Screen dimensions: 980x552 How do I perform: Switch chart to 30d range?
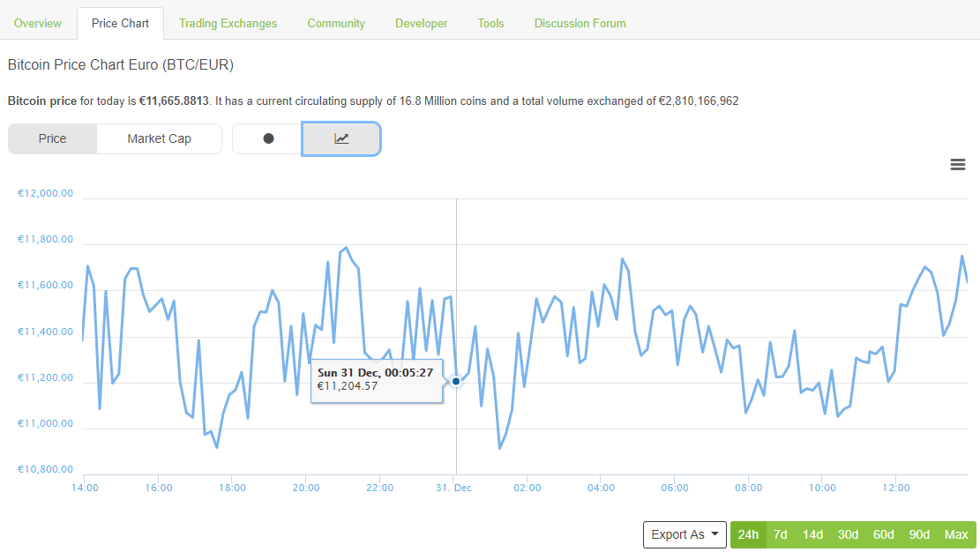(848, 534)
